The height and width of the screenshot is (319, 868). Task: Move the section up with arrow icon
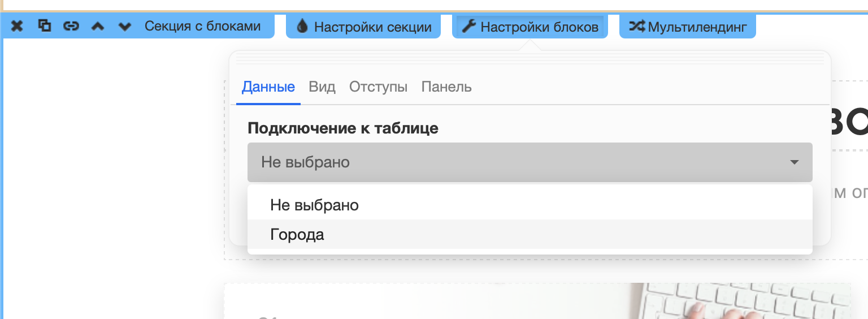tap(98, 26)
